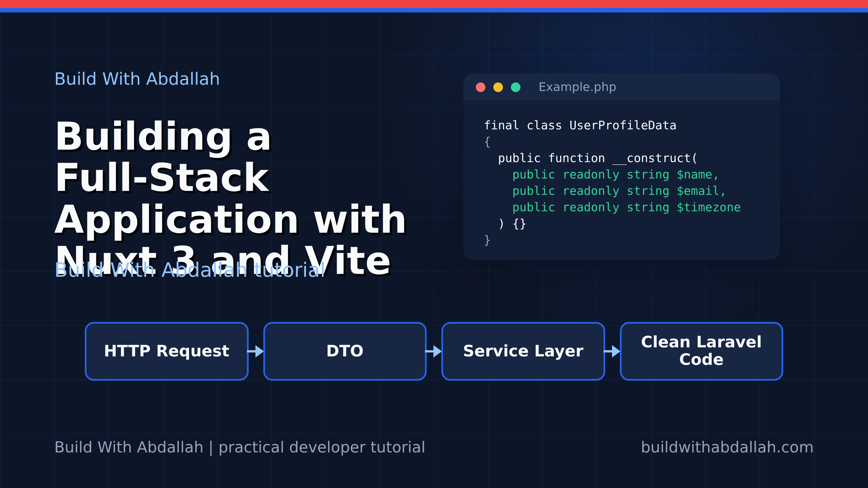Click the '$email' parameter line
The width and height of the screenshot is (868, 488).
tap(619, 191)
